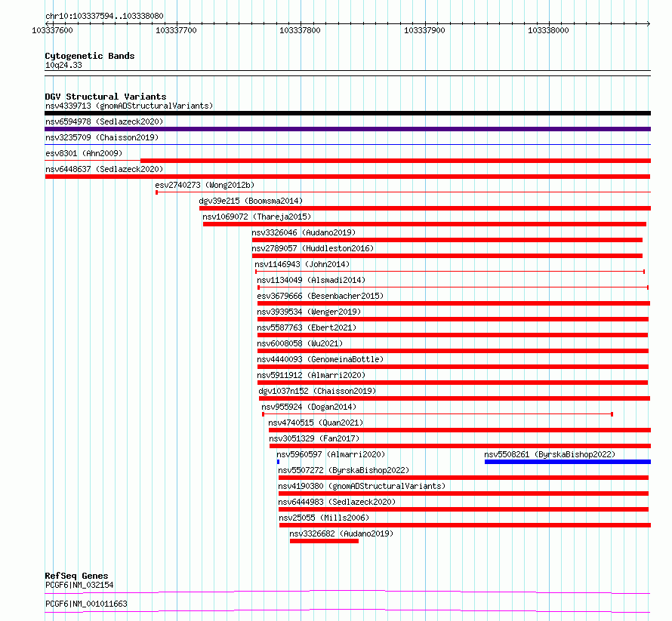Click nsv3051329 (Fan2017) label
The height and width of the screenshot is (621, 672).
(314, 438)
